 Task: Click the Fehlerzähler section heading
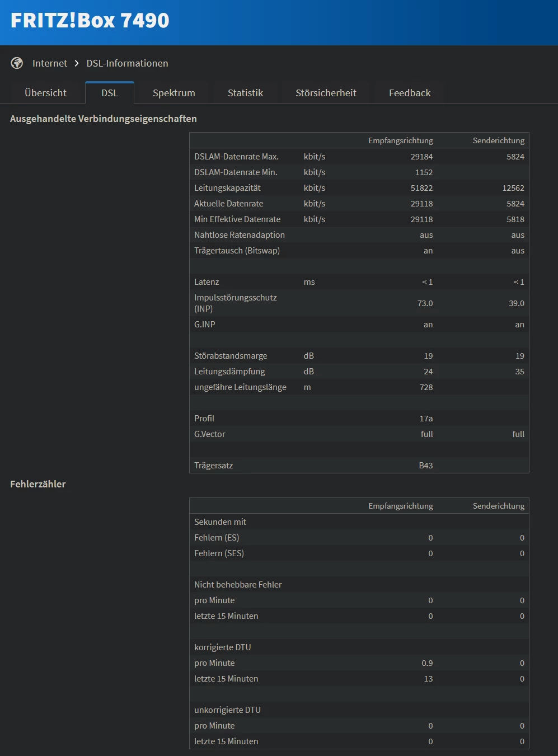[38, 484]
